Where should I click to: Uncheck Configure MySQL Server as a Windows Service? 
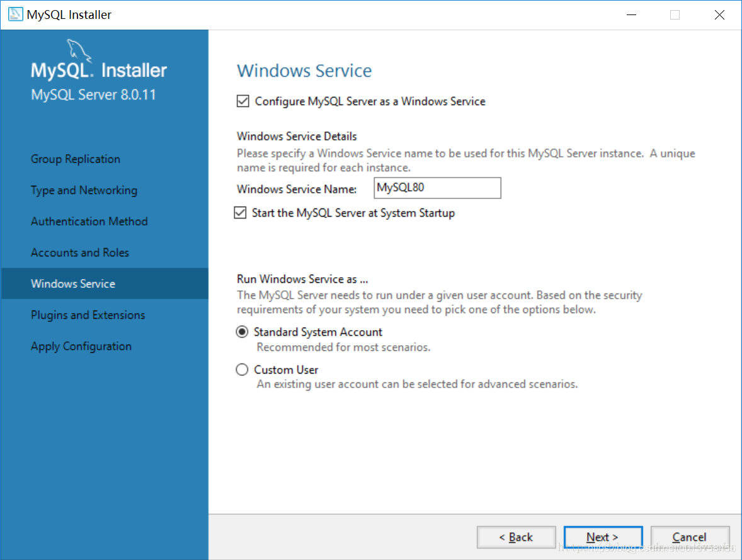click(x=243, y=101)
